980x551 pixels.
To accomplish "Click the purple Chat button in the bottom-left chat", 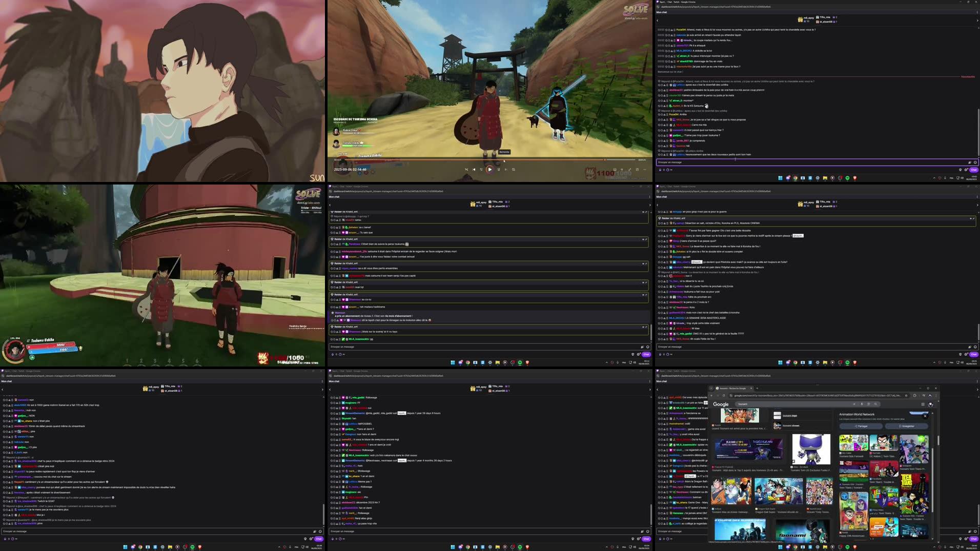I will point(319,539).
